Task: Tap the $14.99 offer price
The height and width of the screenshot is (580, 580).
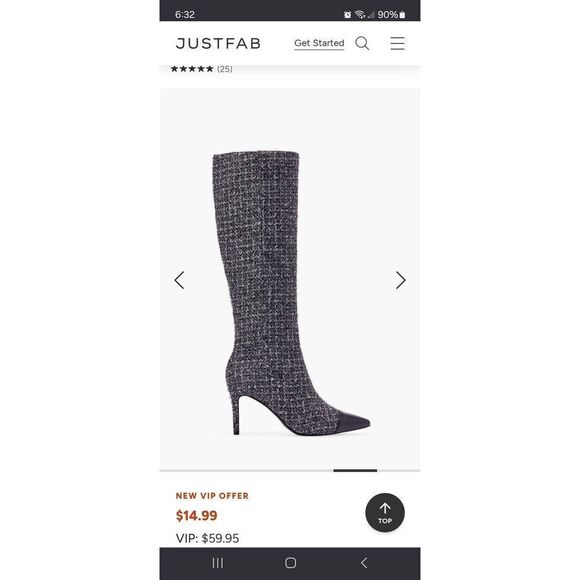Action: coord(196,516)
